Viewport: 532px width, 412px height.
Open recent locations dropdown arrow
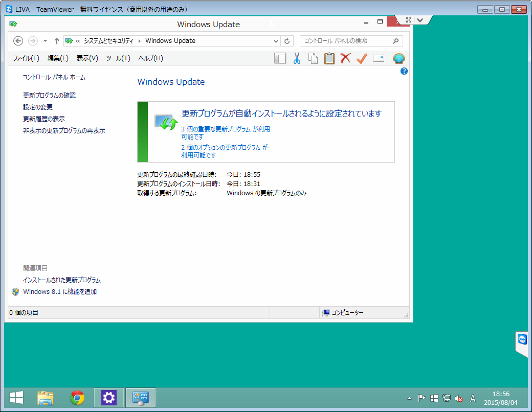coord(45,41)
